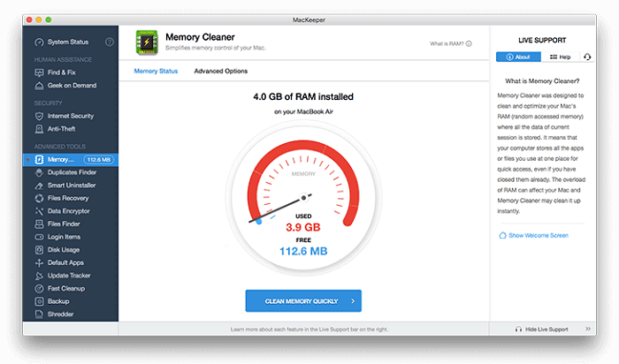619x364 pixels.
Task: Switch to Advanced Options tab
Action: (221, 72)
